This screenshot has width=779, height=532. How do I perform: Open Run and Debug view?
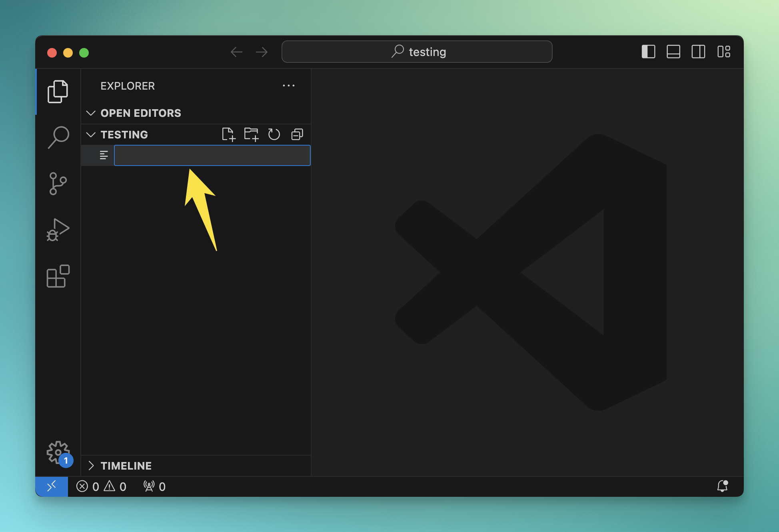coord(58,230)
